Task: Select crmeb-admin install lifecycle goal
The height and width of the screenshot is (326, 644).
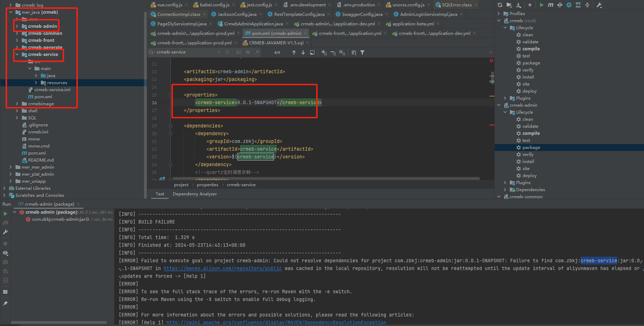Action: [x=528, y=162]
